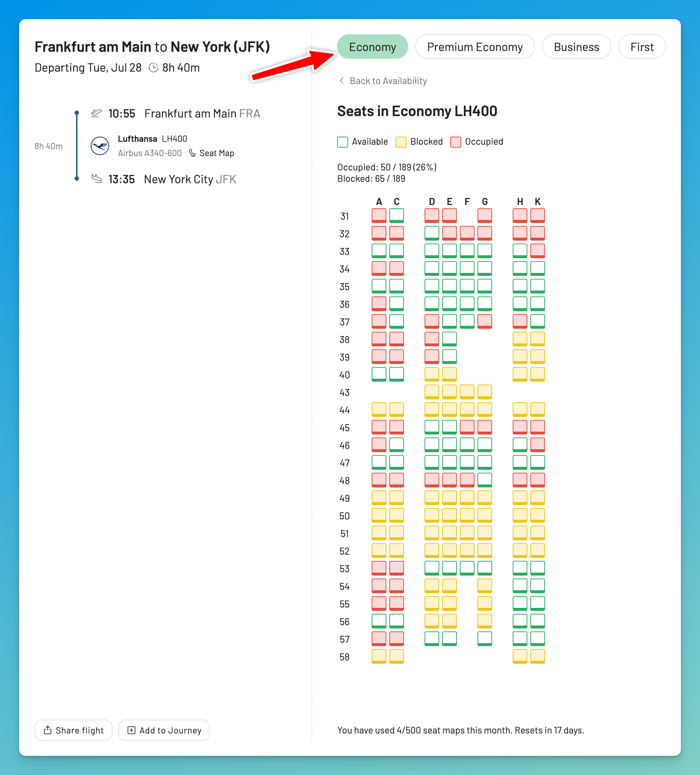Click the Blocked: 65 / 189 statistic

pyautogui.click(x=371, y=179)
